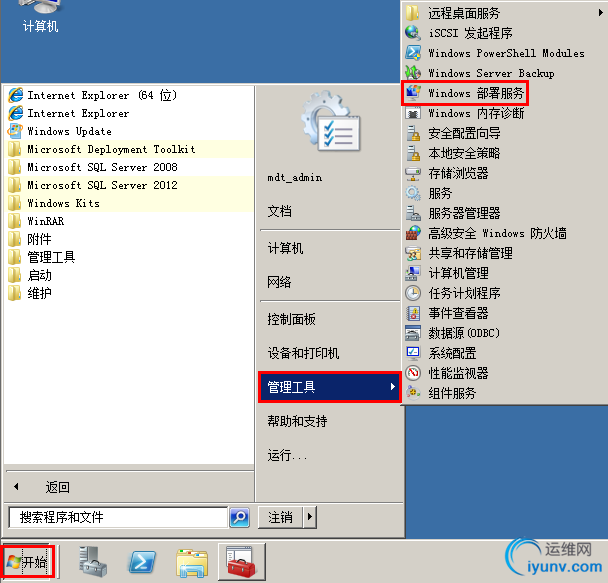Open Windows 部署服务 from admin tools

coord(465,93)
